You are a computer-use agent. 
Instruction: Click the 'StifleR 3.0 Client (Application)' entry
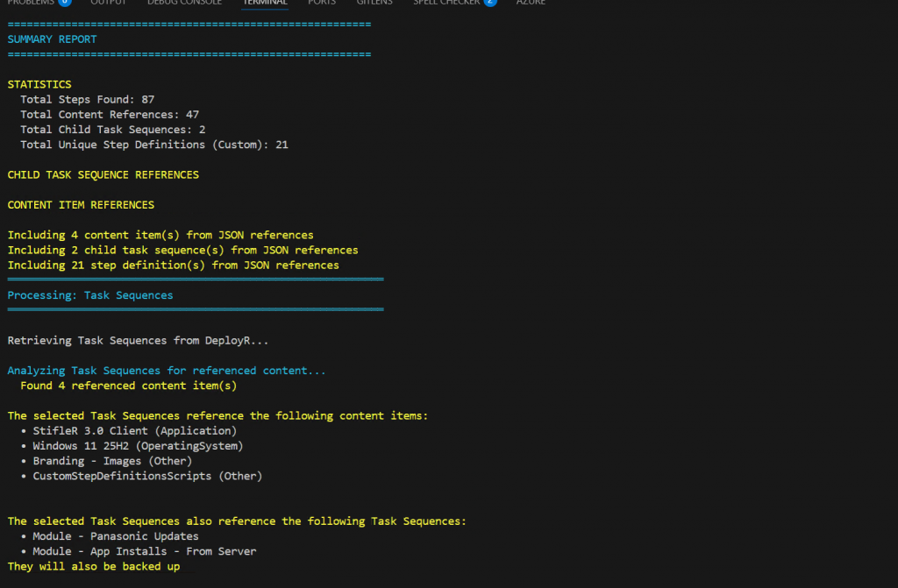[135, 431]
